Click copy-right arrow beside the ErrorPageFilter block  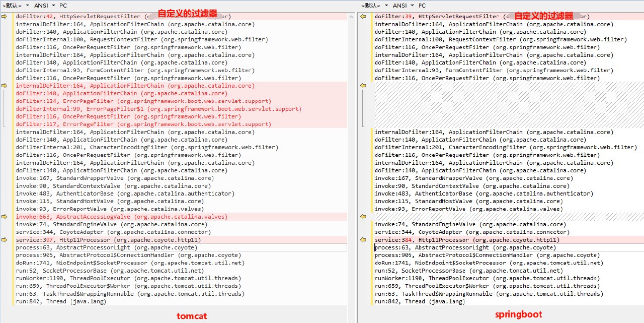coord(5,86)
